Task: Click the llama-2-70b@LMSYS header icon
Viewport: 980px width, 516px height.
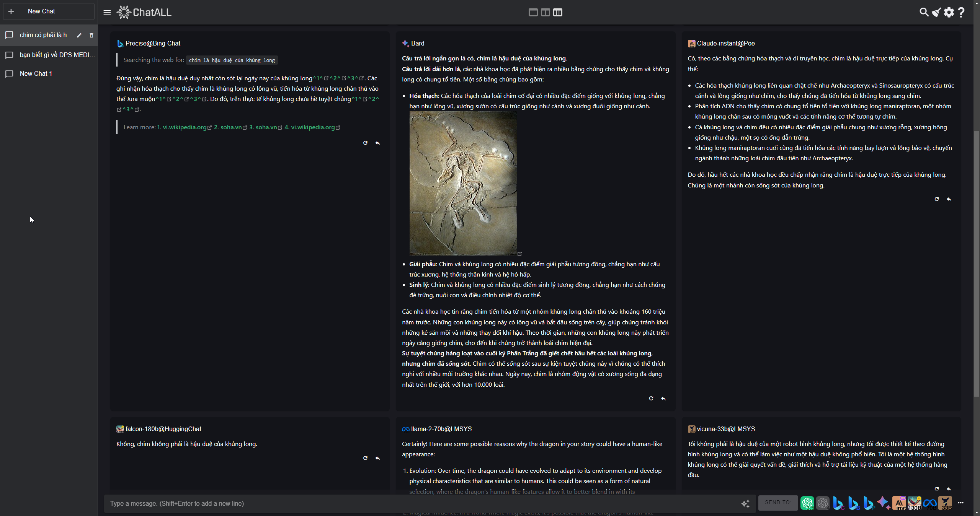Action: click(405, 429)
